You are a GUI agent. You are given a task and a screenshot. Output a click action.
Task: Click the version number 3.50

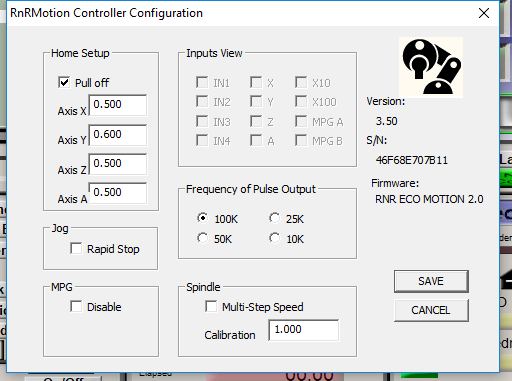(x=387, y=121)
